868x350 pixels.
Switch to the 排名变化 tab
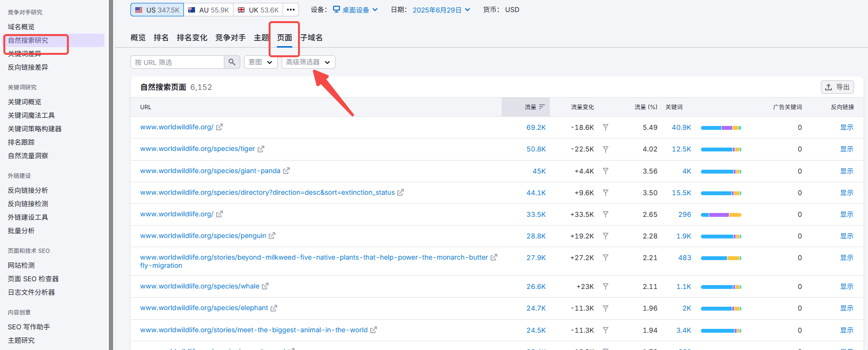click(x=192, y=37)
